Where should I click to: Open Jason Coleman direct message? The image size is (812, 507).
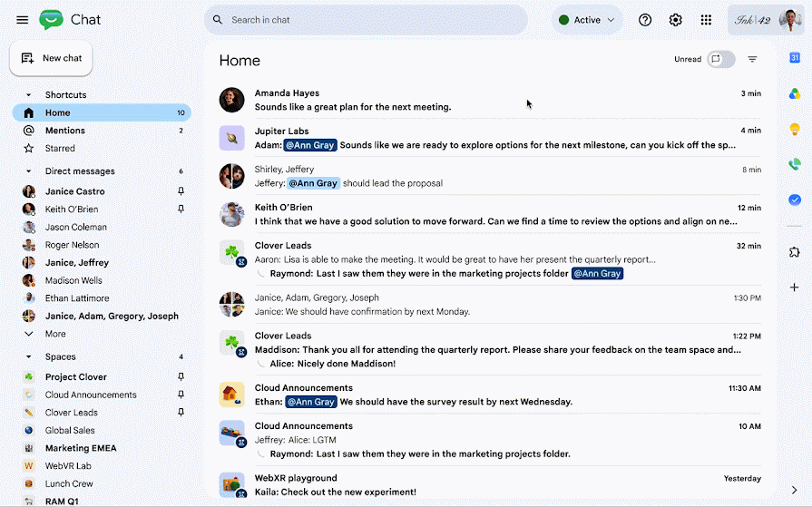click(102, 227)
